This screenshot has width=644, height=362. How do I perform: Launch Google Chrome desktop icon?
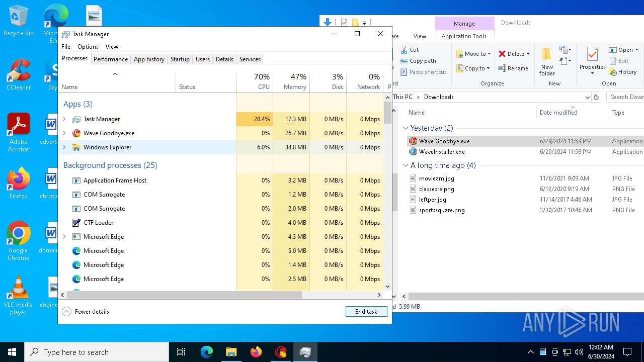tap(18, 241)
